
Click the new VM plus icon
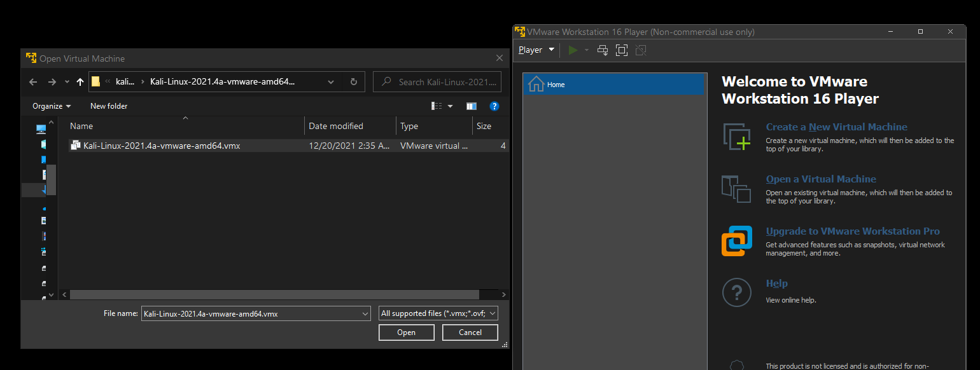(x=737, y=137)
